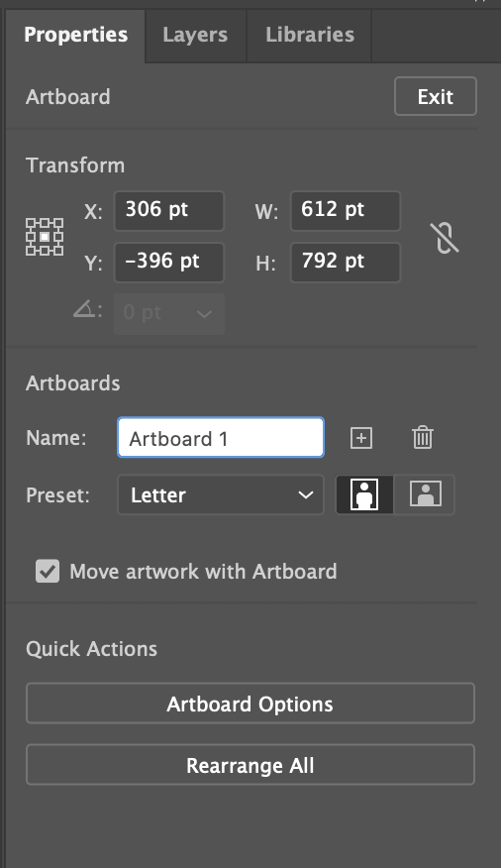Add a new artboard
This screenshot has height=868, width=501.
tap(361, 438)
